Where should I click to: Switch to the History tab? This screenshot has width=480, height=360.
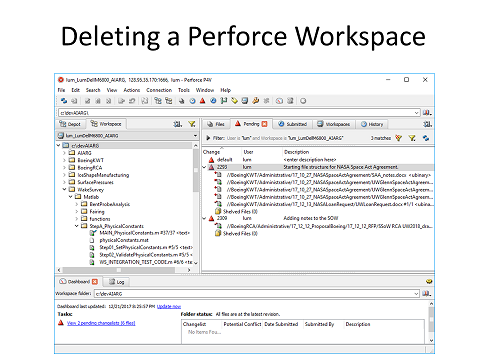pos(372,124)
